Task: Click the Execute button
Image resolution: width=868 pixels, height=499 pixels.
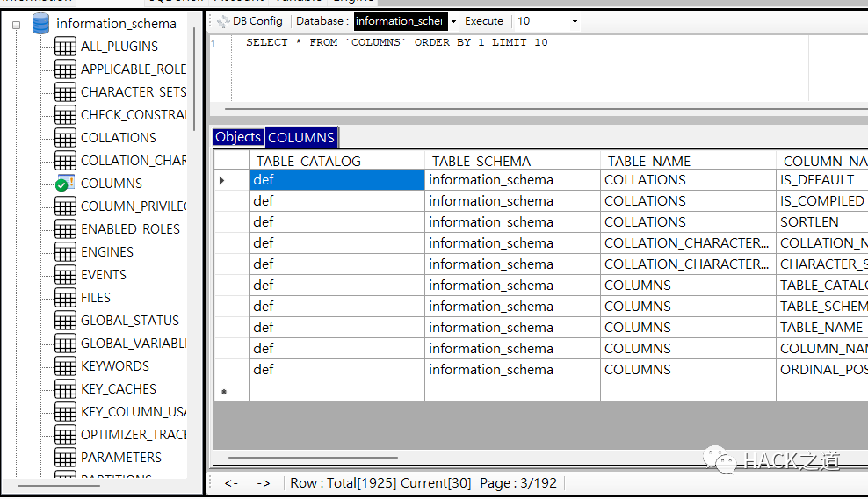Action: pyautogui.click(x=484, y=21)
